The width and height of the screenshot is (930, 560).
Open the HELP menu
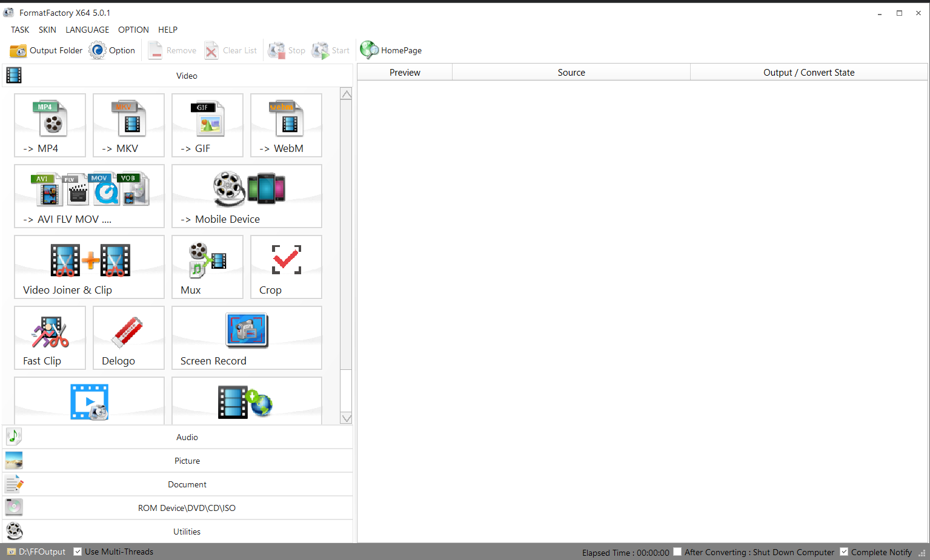(168, 30)
